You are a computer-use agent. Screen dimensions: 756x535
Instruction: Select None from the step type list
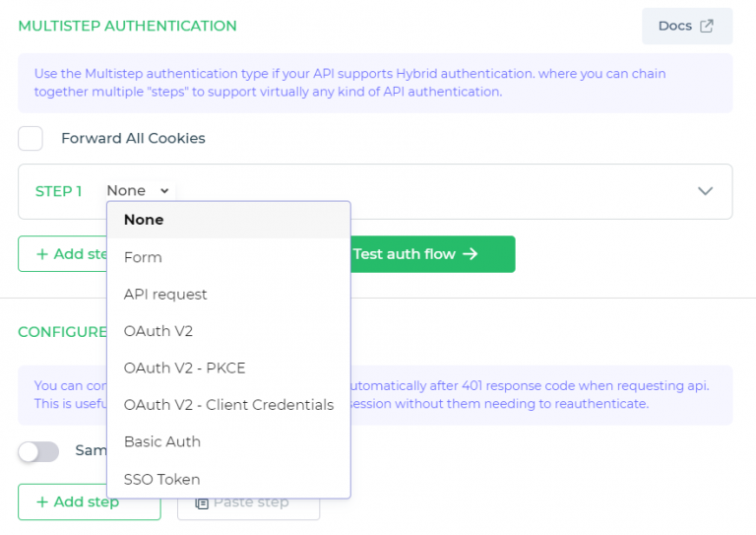tap(144, 220)
